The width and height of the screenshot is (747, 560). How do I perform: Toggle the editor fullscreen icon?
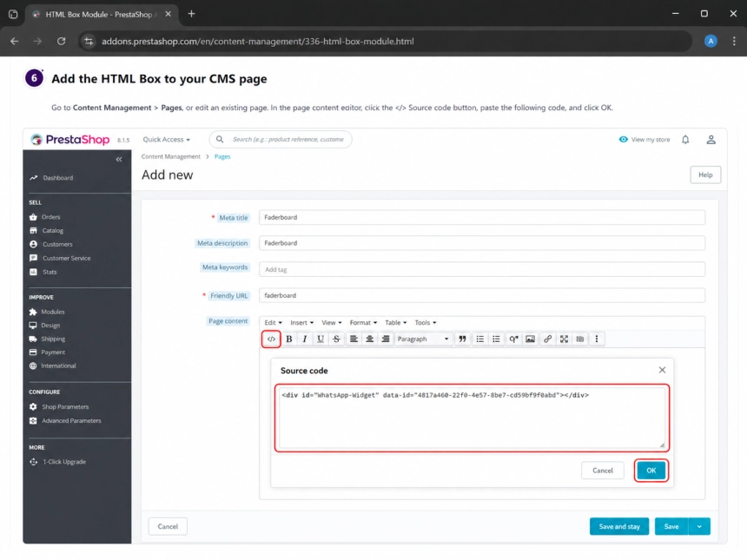(564, 339)
